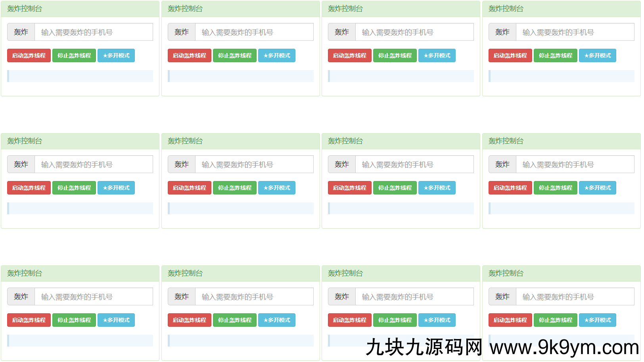Click ★多开模式 in row two, fourth panel
Viewport: 644px width, 362px height.
[597, 188]
